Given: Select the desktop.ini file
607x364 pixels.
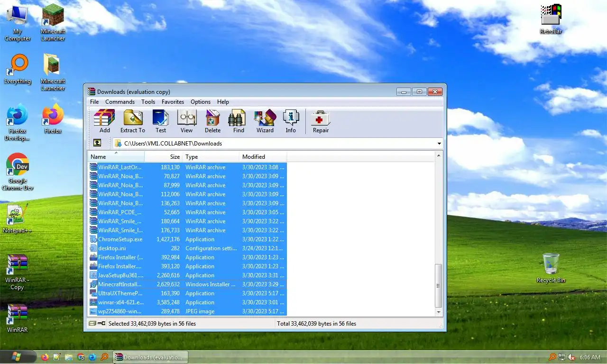Looking at the screenshot, I should [188, 248].
